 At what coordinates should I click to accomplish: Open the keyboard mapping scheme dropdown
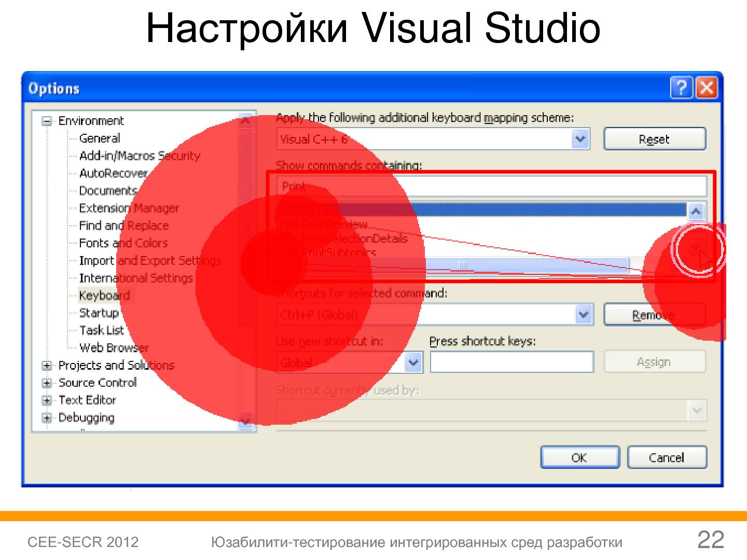[580, 139]
